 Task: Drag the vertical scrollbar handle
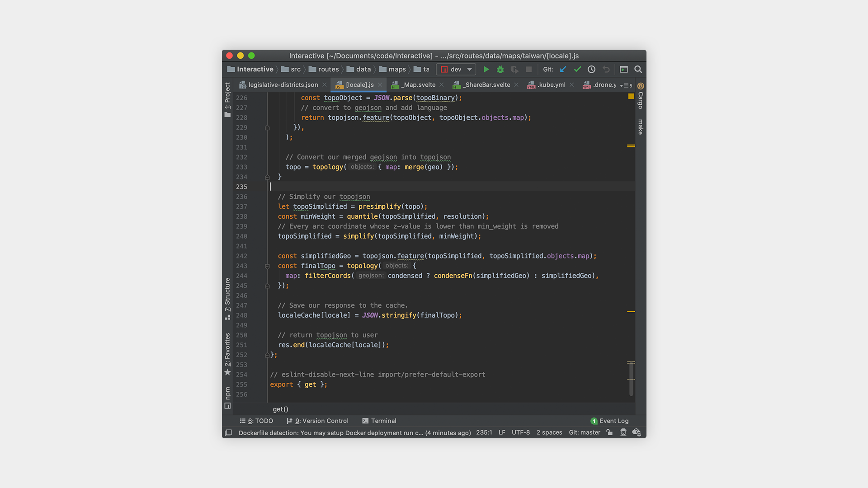tap(630, 380)
